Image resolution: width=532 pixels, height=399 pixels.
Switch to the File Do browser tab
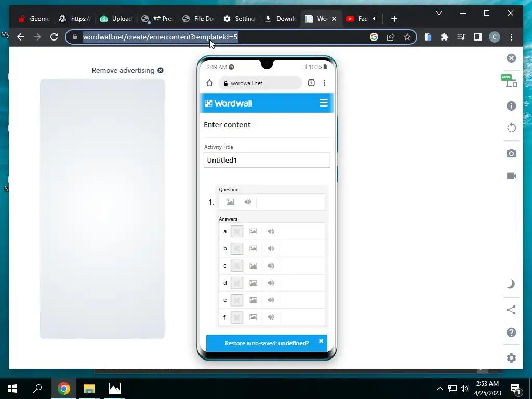[198, 19]
